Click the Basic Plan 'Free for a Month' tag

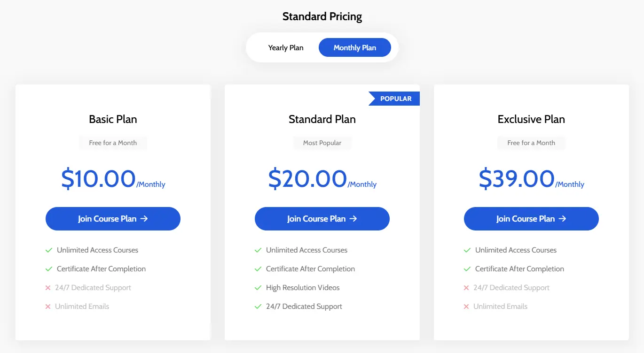click(113, 143)
